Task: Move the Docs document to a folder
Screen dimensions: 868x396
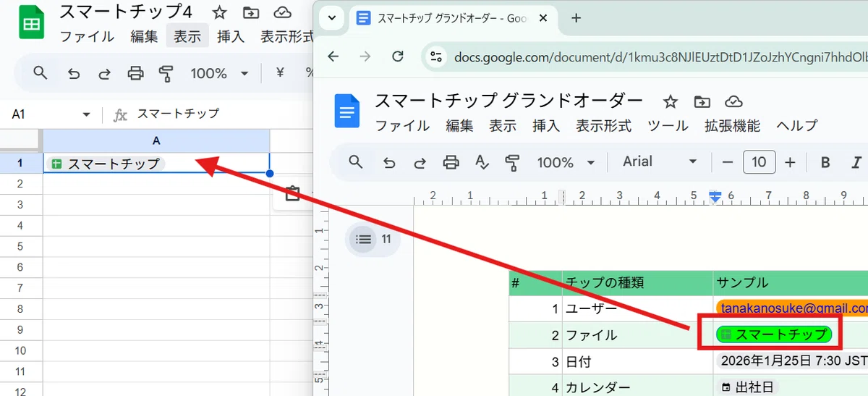Action: (702, 101)
